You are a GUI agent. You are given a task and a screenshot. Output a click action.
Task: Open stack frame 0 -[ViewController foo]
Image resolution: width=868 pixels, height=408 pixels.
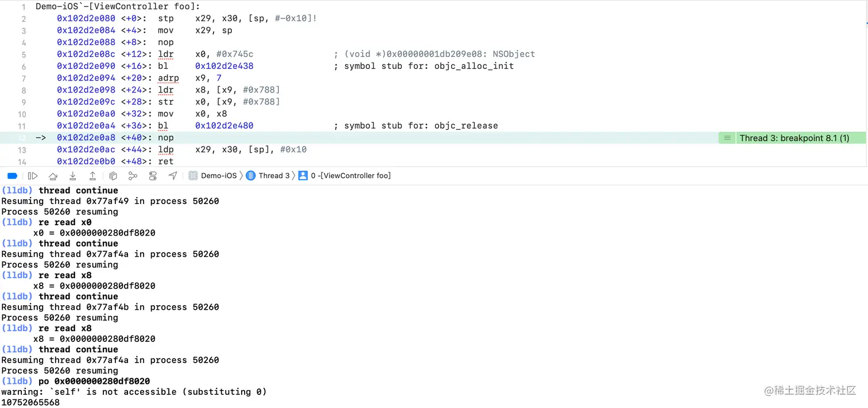pos(344,176)
